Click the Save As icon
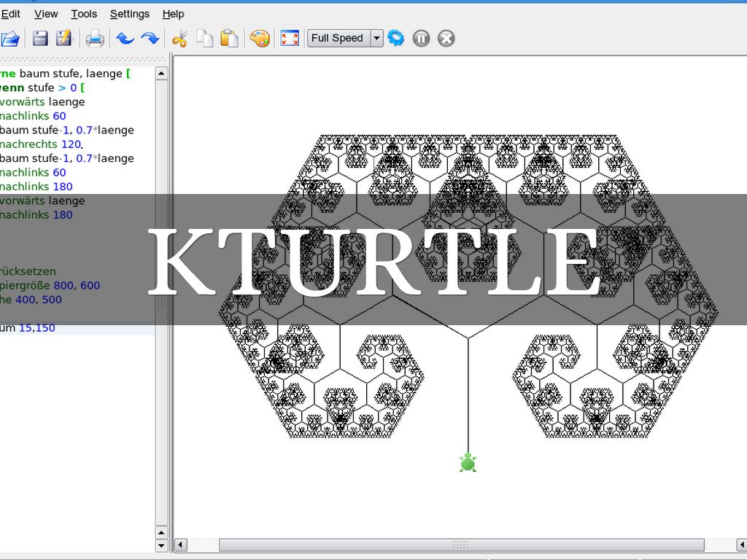747x560 pixels. click(x=64, y=39)
